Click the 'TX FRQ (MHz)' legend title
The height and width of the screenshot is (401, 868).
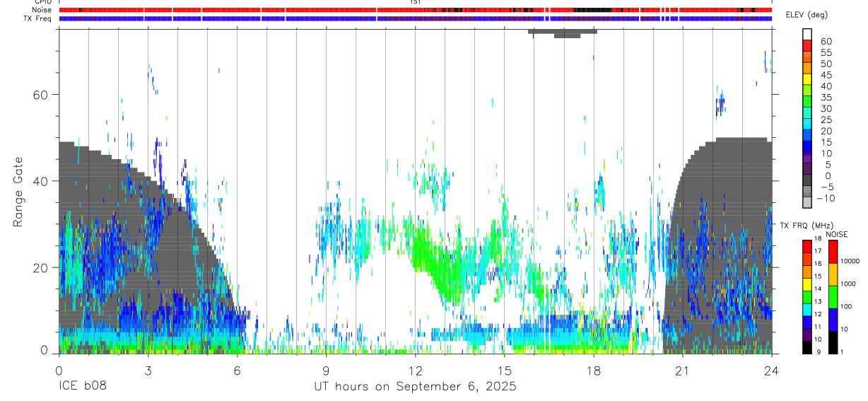pos(807,225)
